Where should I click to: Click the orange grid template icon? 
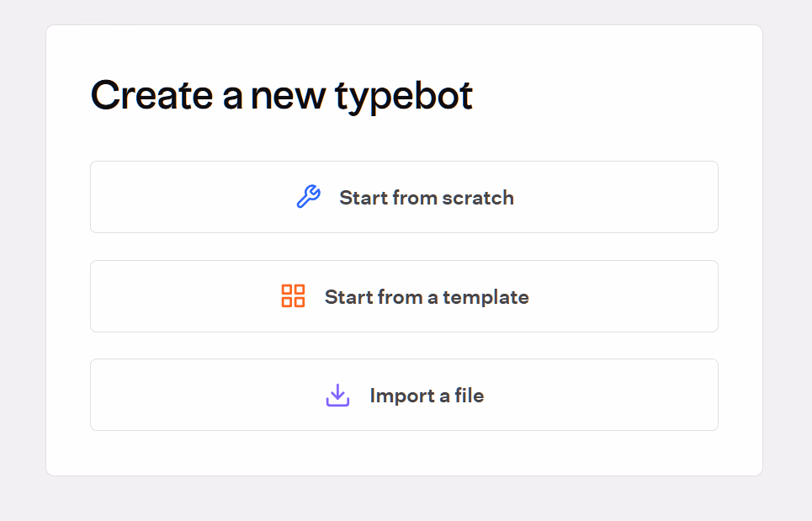point(293,296)
